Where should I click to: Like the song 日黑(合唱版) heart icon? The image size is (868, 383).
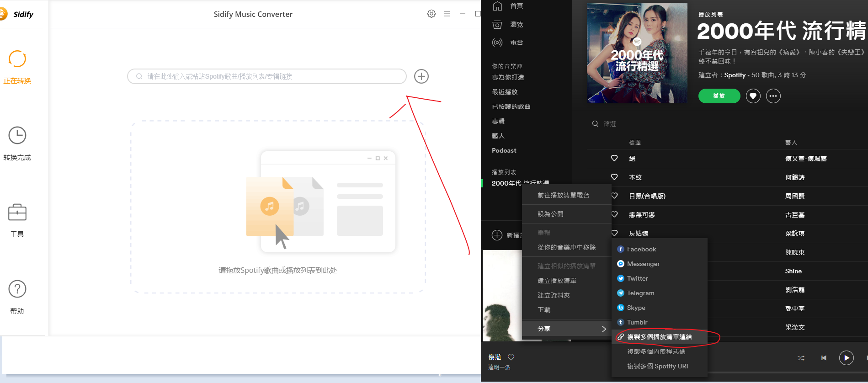point(615,196)
